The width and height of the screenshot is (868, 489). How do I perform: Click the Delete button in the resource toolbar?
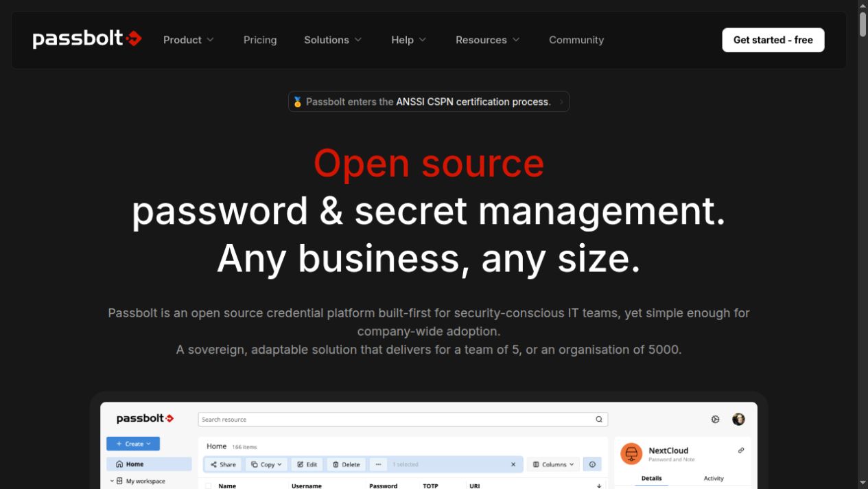point(346,464)
